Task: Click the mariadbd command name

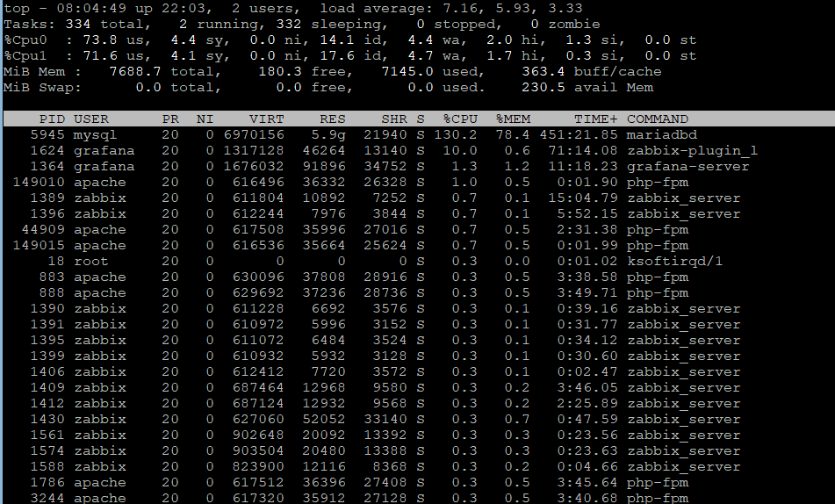Action: (x=662, y=135)
